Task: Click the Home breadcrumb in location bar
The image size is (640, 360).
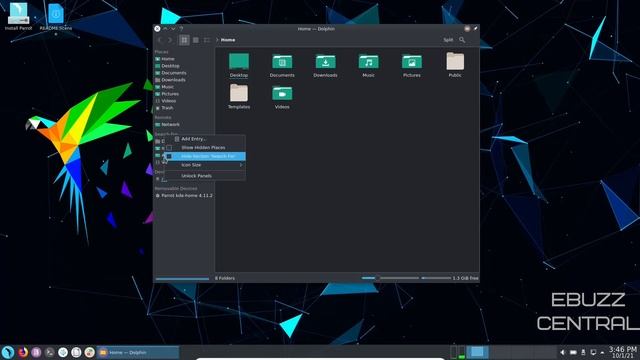Action: tap(228, 40)
